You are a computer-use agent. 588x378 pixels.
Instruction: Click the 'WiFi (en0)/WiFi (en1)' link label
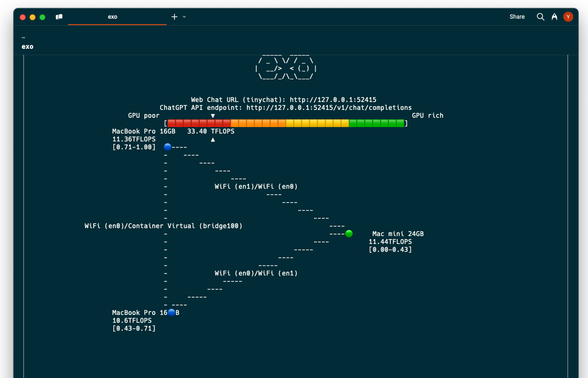click(256, 273)
